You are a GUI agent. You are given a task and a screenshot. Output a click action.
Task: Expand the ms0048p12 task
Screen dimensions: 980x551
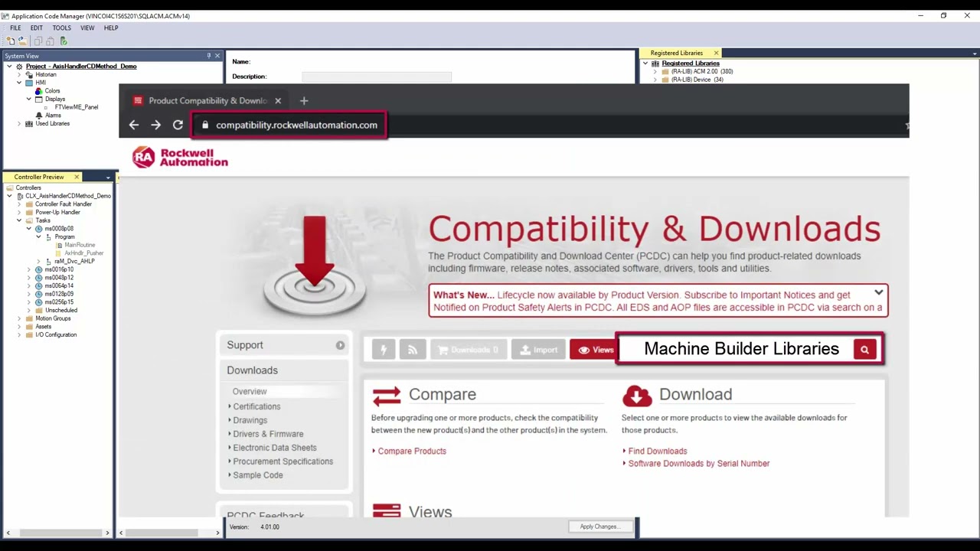pos(29,278)
